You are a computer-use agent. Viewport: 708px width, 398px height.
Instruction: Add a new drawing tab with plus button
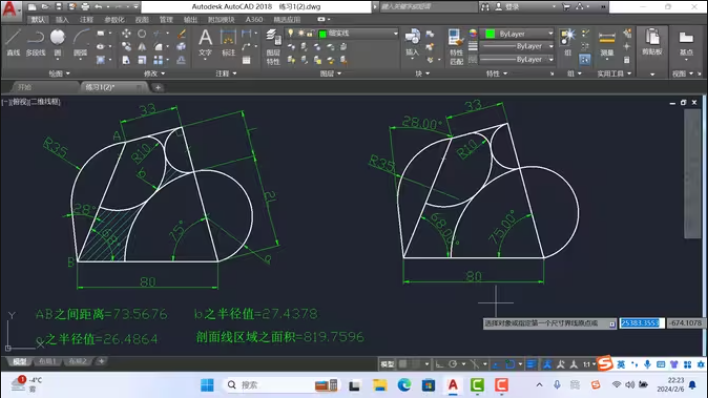tap(158, 88)
